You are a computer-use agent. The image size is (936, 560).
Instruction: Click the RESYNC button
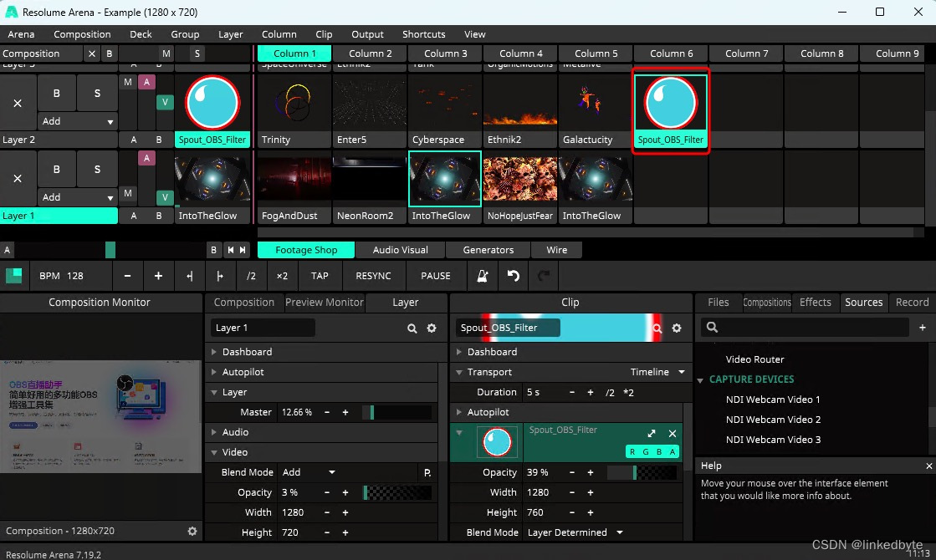click(x=373, y=276)
